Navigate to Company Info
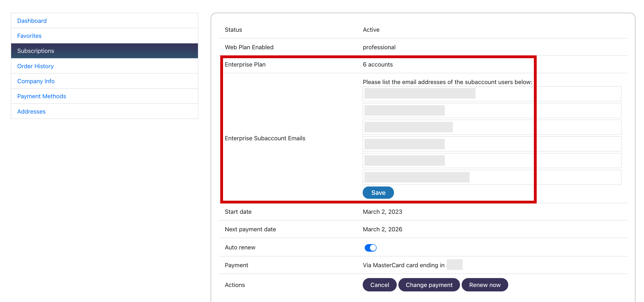 [36, 81]
